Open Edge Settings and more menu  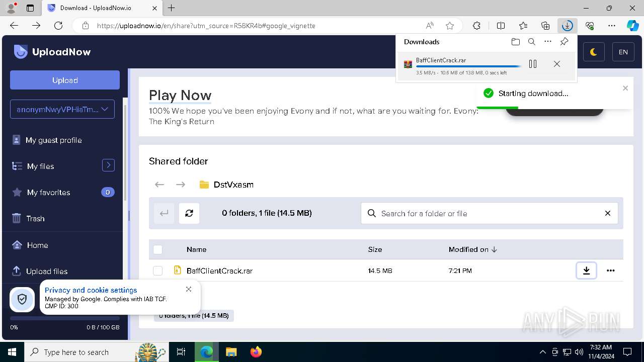click(612, 26)
